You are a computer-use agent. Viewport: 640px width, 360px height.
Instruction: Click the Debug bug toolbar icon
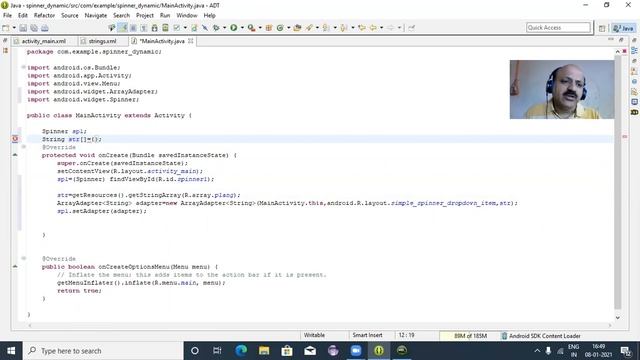(x=216, y=28)
